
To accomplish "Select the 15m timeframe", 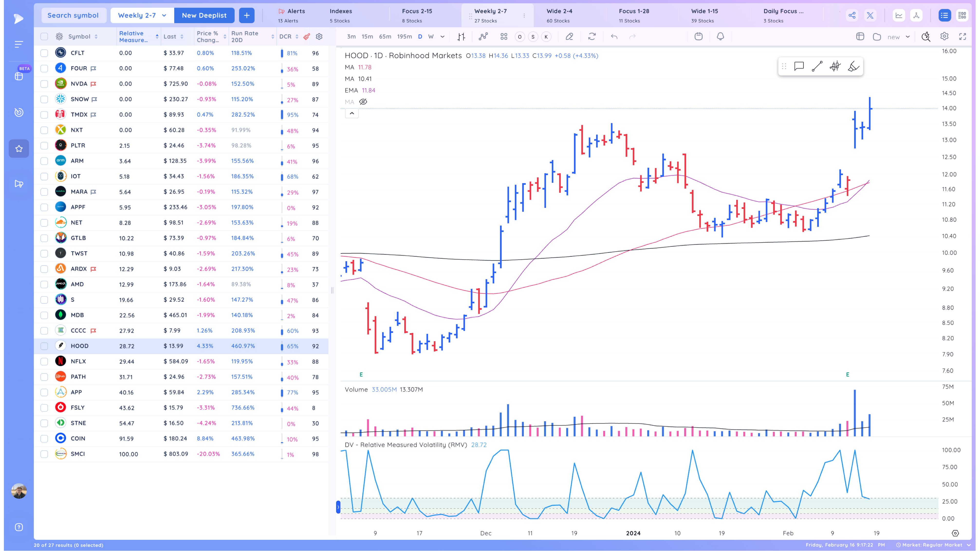I will [x=367, y=37].
